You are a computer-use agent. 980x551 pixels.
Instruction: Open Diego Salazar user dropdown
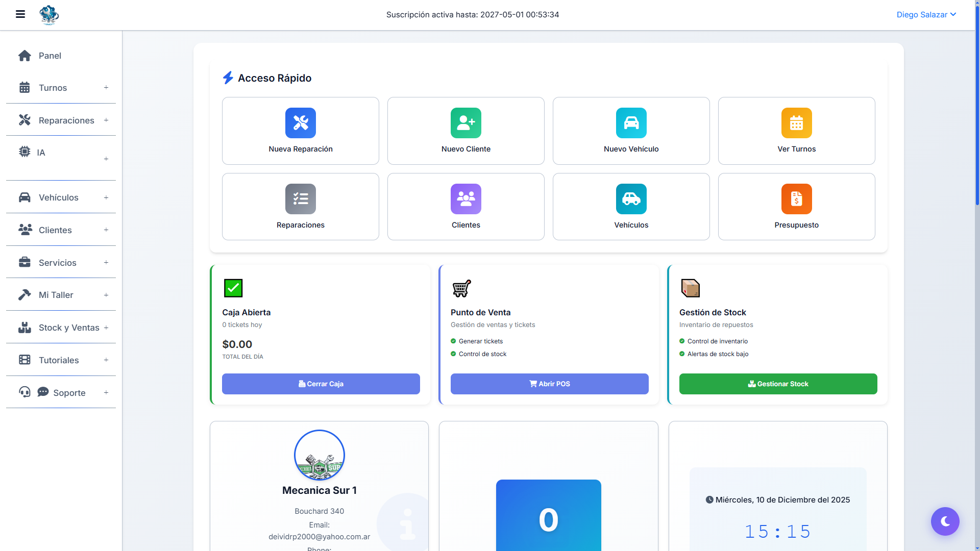pos(926,15)
